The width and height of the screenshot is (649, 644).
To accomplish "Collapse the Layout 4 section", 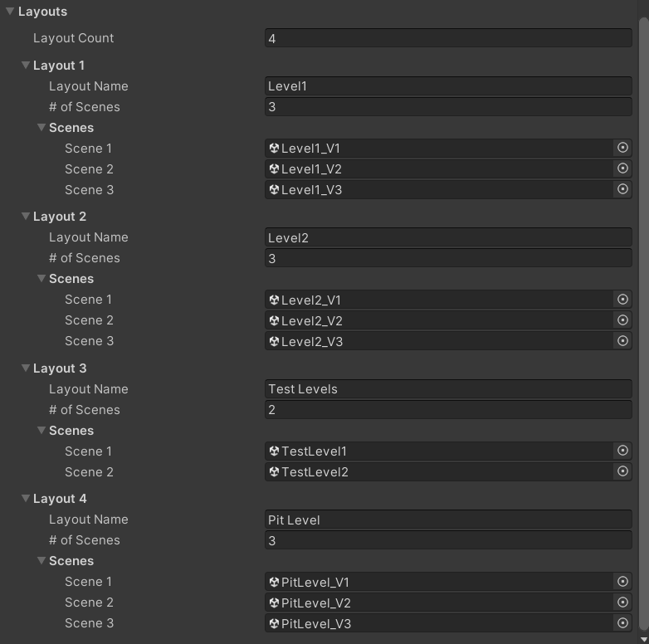I will point(26,498).
